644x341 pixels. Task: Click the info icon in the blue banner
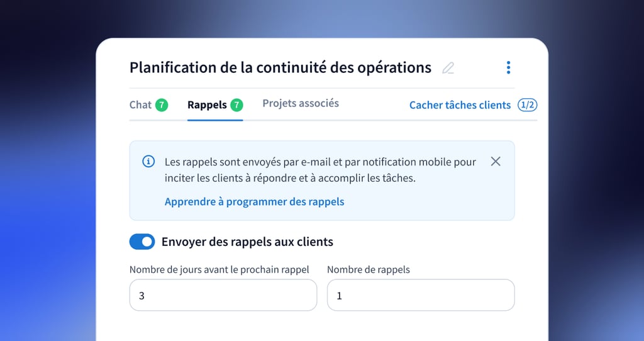(148, 162)
